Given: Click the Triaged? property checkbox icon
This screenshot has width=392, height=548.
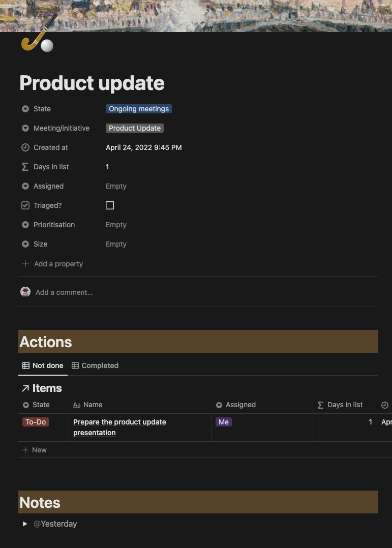Looking at the screenshot, I should tap(25, 205).
